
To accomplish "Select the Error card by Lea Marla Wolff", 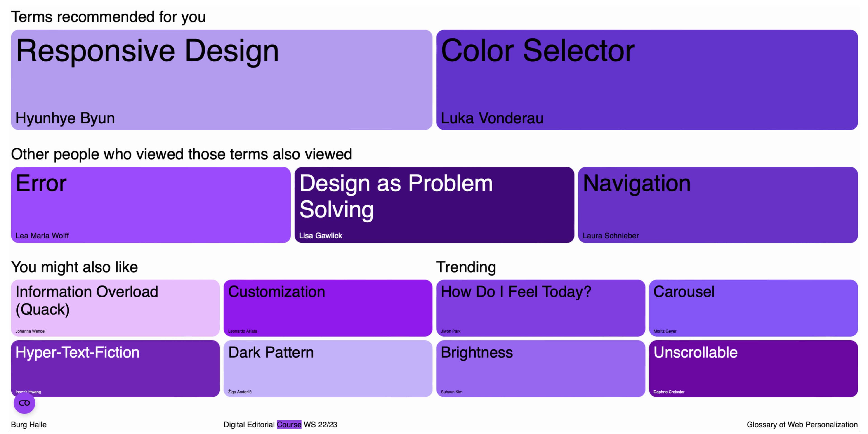I will coord(150,205).
